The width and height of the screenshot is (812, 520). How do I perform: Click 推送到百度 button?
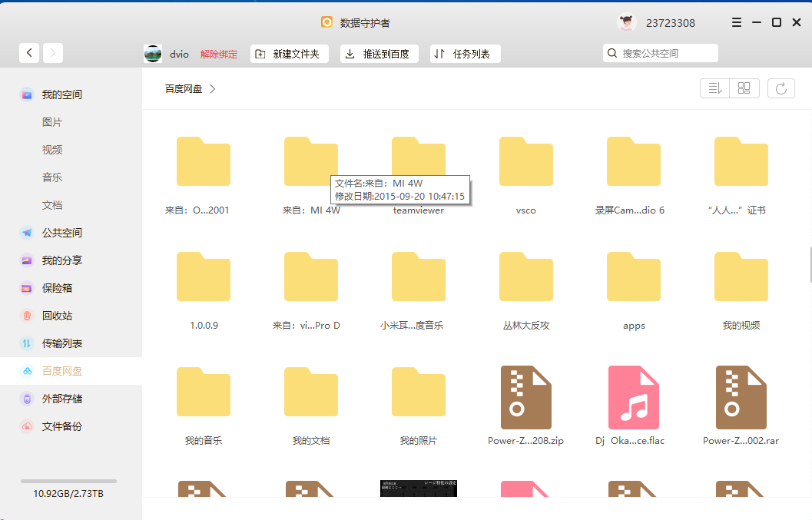379,54
